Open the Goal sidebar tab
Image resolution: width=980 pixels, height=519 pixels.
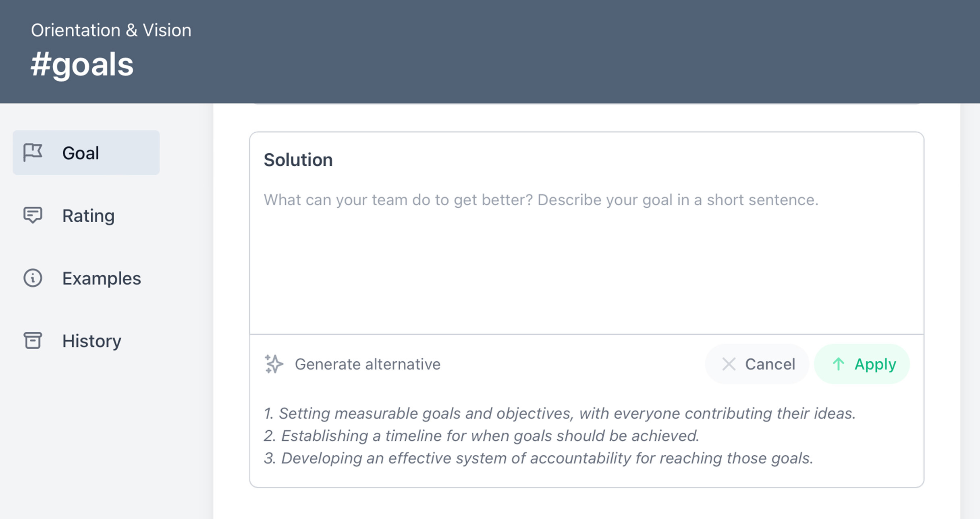click(86, 152)
